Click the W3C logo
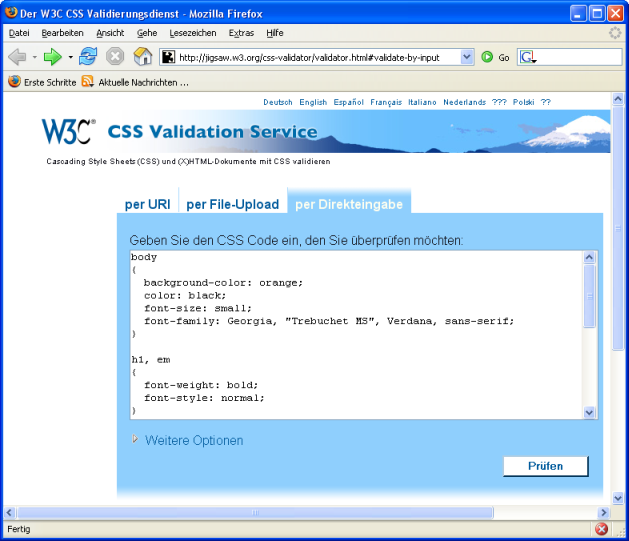The height and width of the screenshot is (541, 629). (x=69, y=132)
